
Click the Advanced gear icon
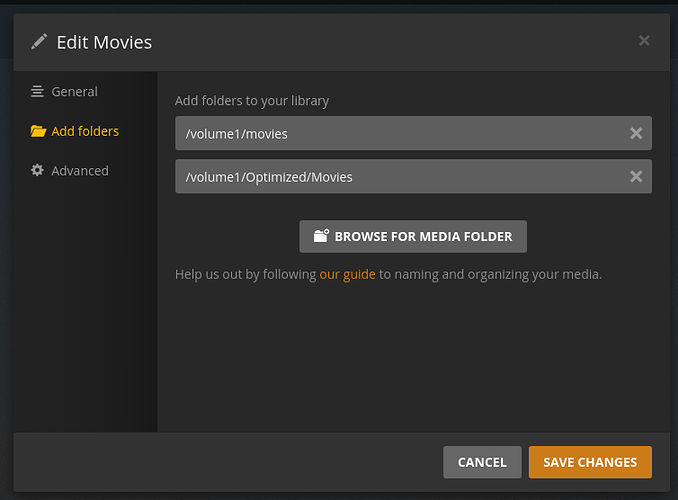(37, 170)
